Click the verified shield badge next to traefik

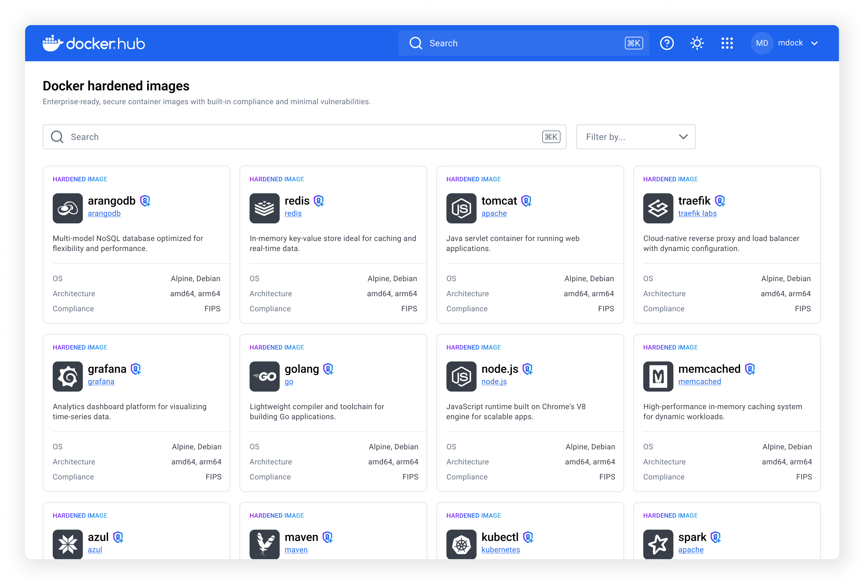coord(720,201)
